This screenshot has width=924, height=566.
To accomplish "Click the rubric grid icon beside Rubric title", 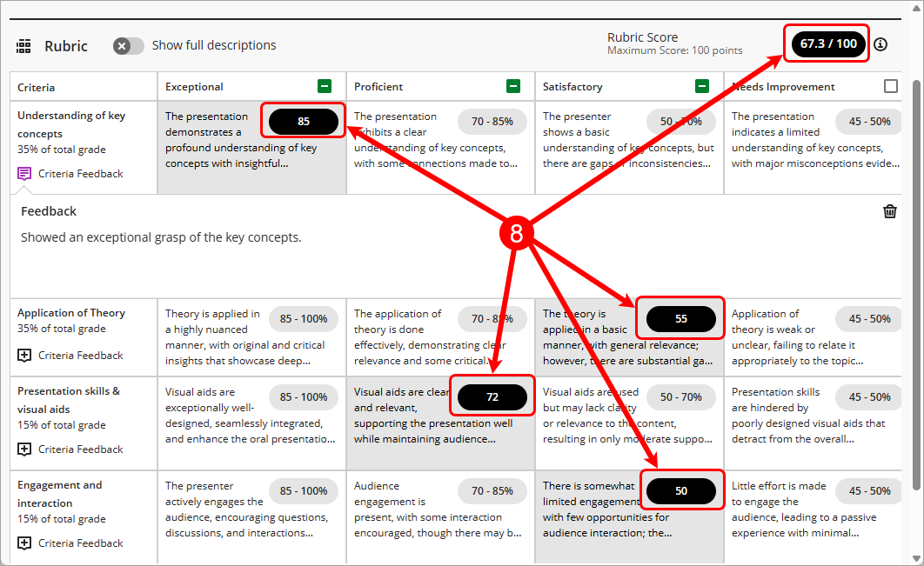I will [x=24, y=46].
